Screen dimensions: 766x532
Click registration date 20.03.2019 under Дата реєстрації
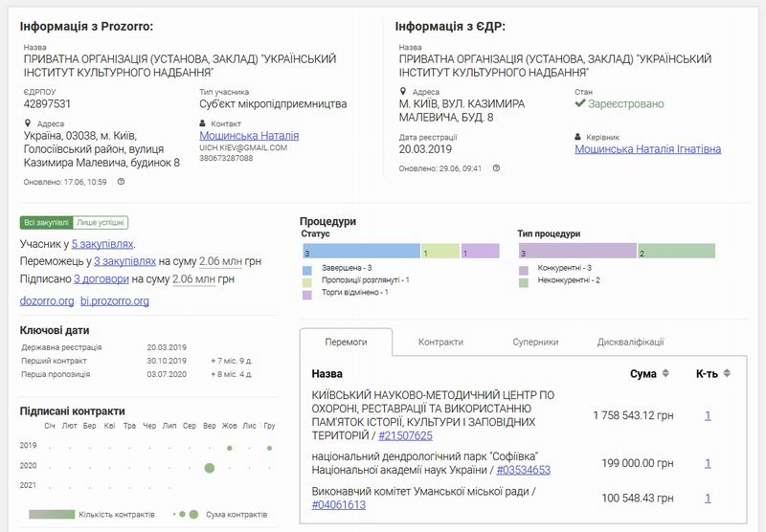point(425,149)
